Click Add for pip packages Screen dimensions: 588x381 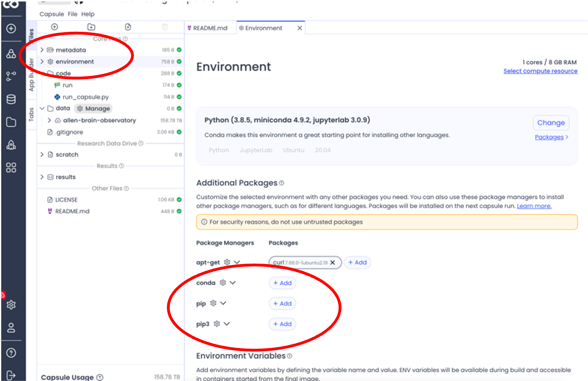pyautogui.click(x=282, y=303)
